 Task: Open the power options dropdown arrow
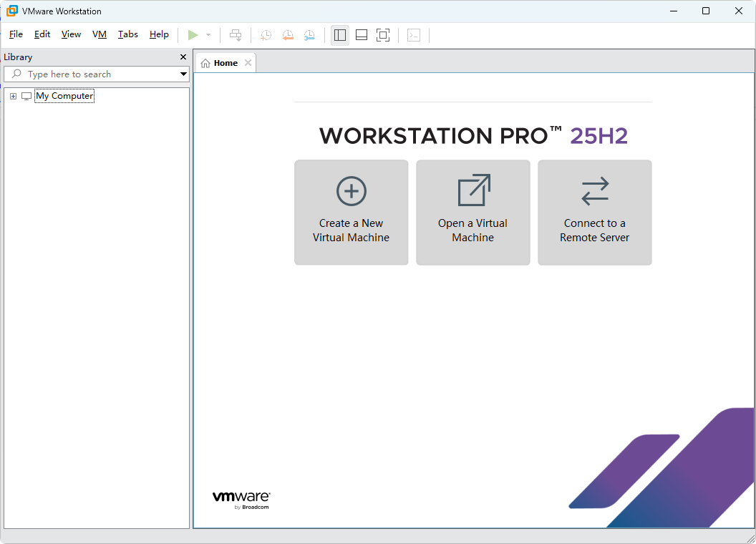pyautogui.click(x=208, y=35)
